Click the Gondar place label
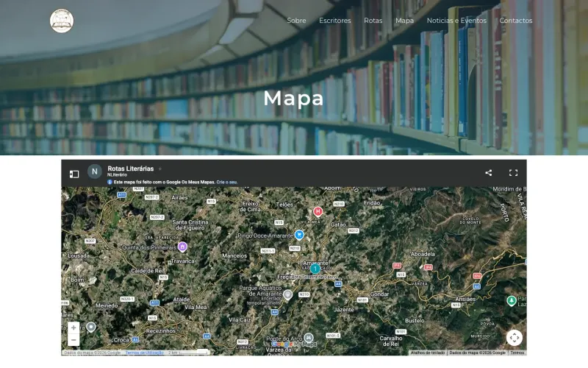Viewport: 588px width, 368px height. [x=379, y=294]
